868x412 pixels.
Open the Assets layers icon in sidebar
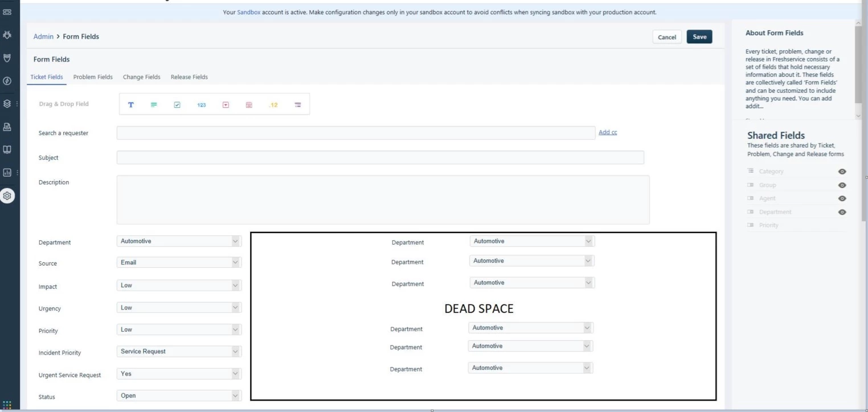point(7,104)
